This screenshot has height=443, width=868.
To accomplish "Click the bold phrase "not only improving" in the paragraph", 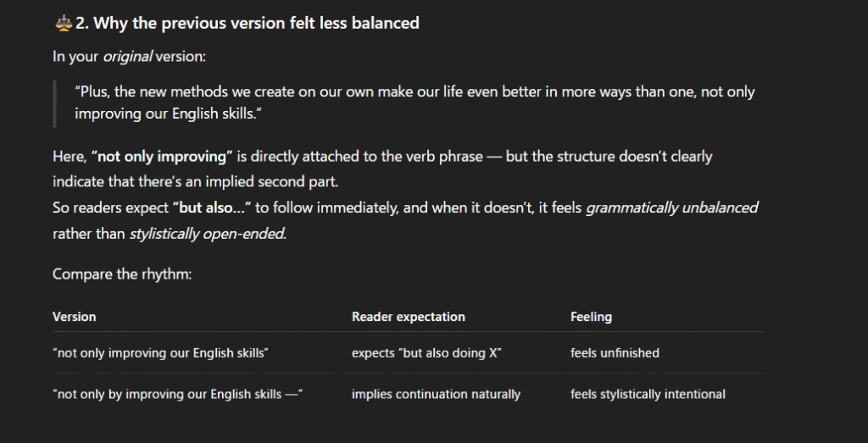I will click(161, 158).
